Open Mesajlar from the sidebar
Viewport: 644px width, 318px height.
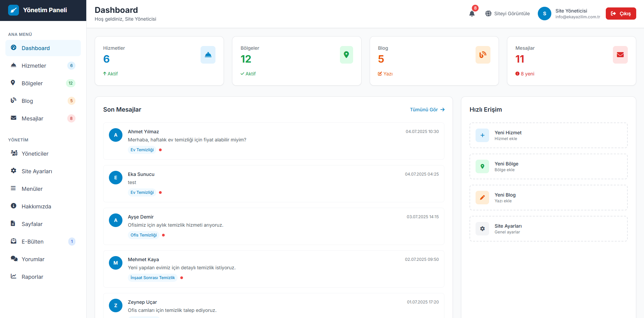point(32,118)
